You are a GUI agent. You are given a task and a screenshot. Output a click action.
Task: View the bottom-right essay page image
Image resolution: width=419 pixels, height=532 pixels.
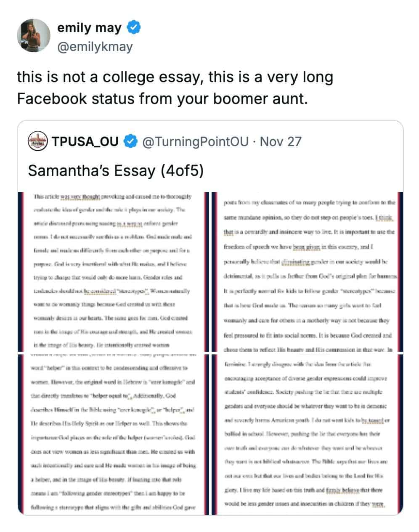point(308,434)
